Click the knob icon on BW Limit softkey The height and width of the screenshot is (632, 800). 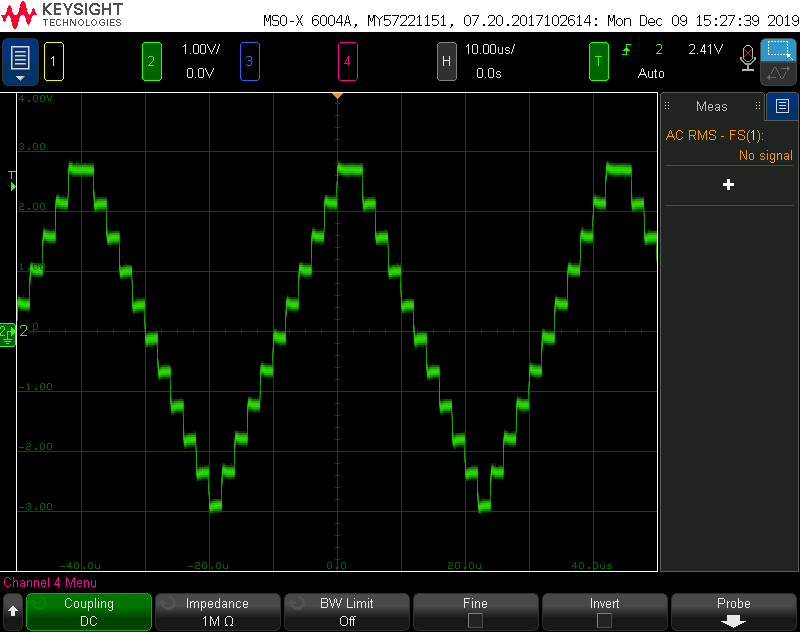[x=296, y=604]
